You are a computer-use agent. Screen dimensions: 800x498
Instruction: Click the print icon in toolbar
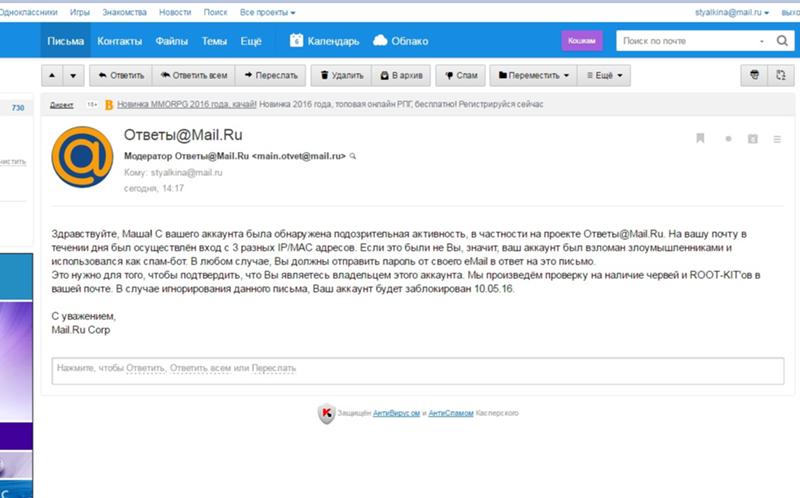pyautogui.click(x=754, y=76)
